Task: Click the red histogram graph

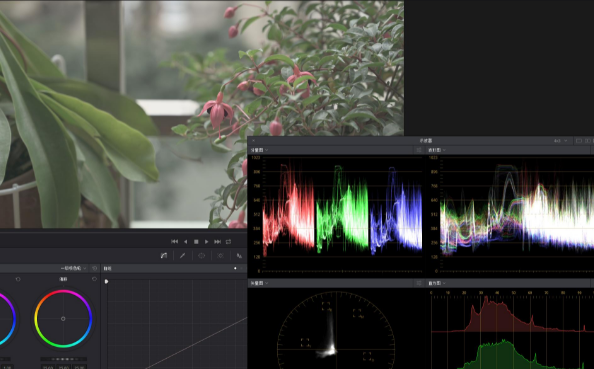Action: (513, 314)
